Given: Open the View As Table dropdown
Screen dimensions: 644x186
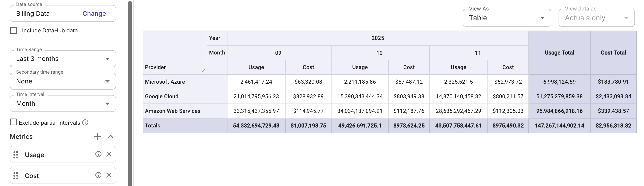Looking at the screenshot, I should 507,18.
